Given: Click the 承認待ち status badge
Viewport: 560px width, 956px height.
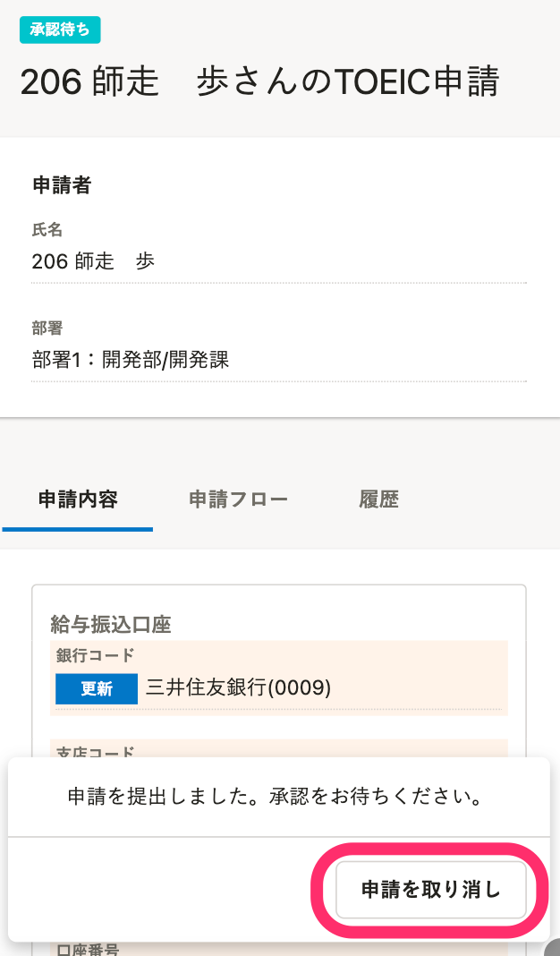Looking at the screenshot, I should pyautogui.click(x=60, y=30).
